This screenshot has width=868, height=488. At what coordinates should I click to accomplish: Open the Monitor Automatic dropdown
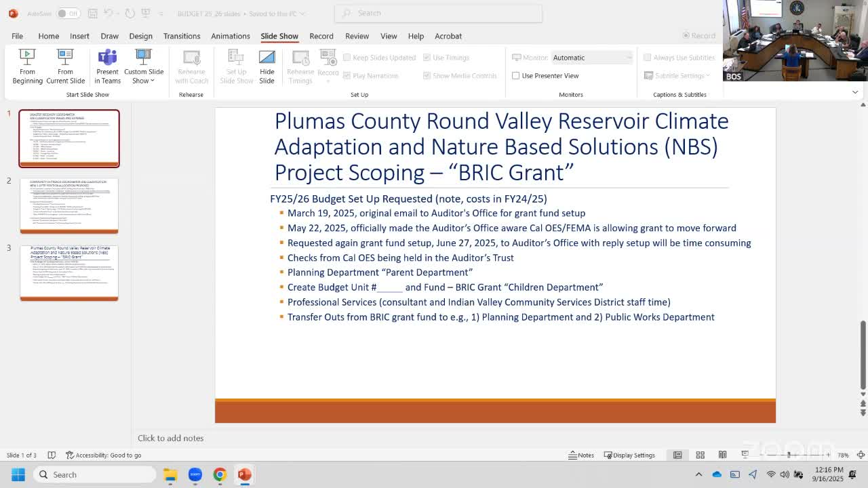pyautogui.click(x=591, y=58)
